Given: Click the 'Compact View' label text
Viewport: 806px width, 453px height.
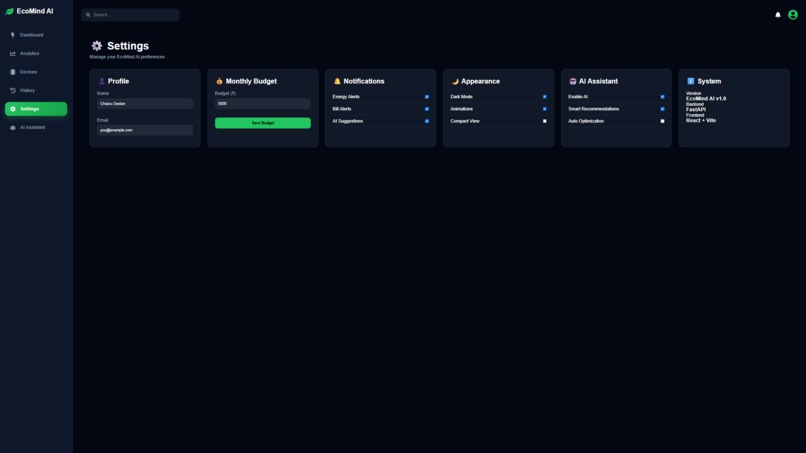Looking at the screenshot, I should [465, 121].
